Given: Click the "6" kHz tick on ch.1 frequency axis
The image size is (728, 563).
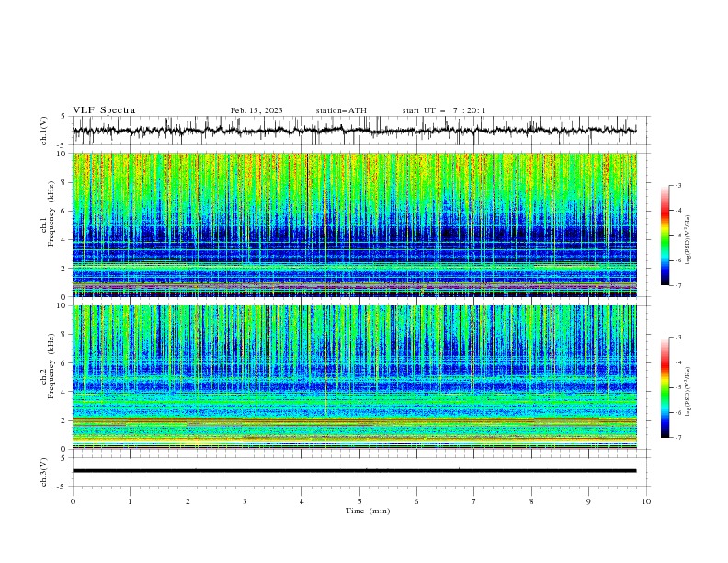Looking at the screenshot, I should (x=65, y=212).
